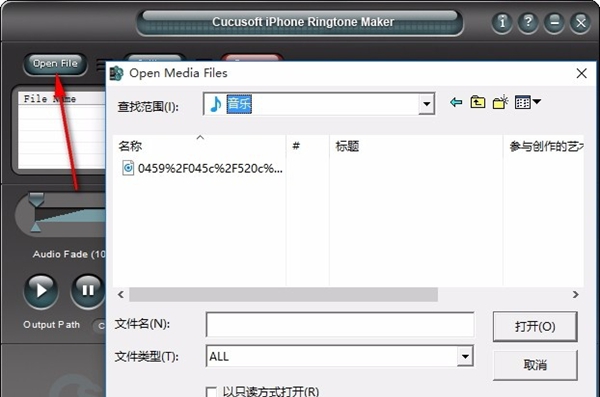This screenshot has width=600, height=397.
Task: Minimize the Cucusoft Ringtone Maker window
Action: click(x=554, y=23)
